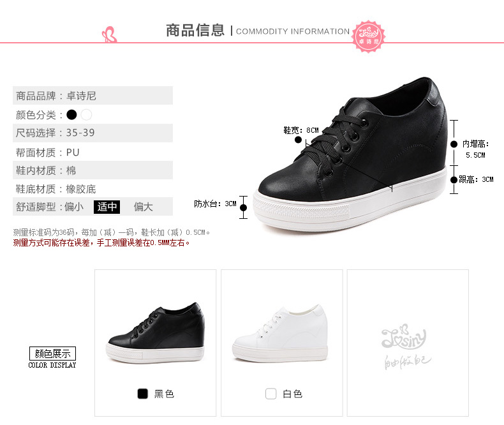Click the white shoe thumbnail image
Screen dimensions: 504x425
pos(280,333)
